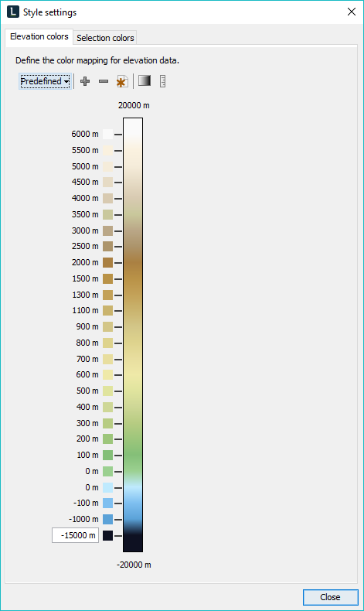
Task: Click the 200 m color swatch
Action: pyautogui.click(x=108, y=439)
